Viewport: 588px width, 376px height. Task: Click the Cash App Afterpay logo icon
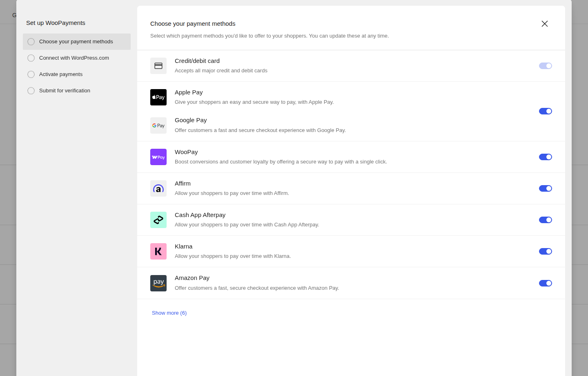(x=158, y=220)
